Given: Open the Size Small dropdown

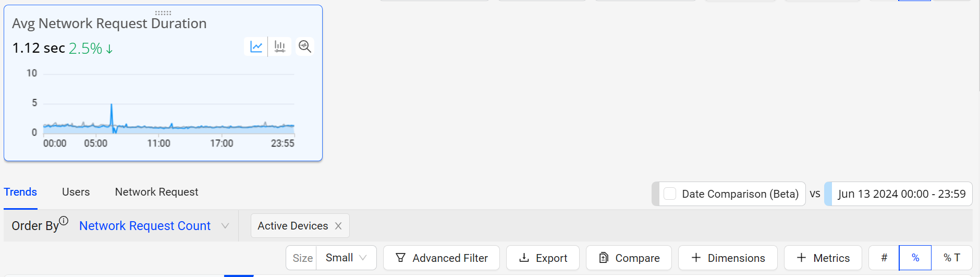Looking at the screenshot, I should [346, 258].
